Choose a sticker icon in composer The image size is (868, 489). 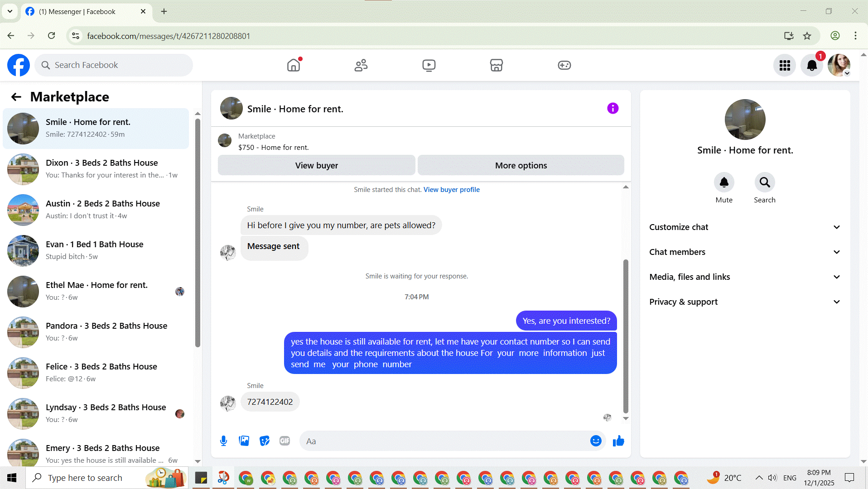(x=265, y=441)
